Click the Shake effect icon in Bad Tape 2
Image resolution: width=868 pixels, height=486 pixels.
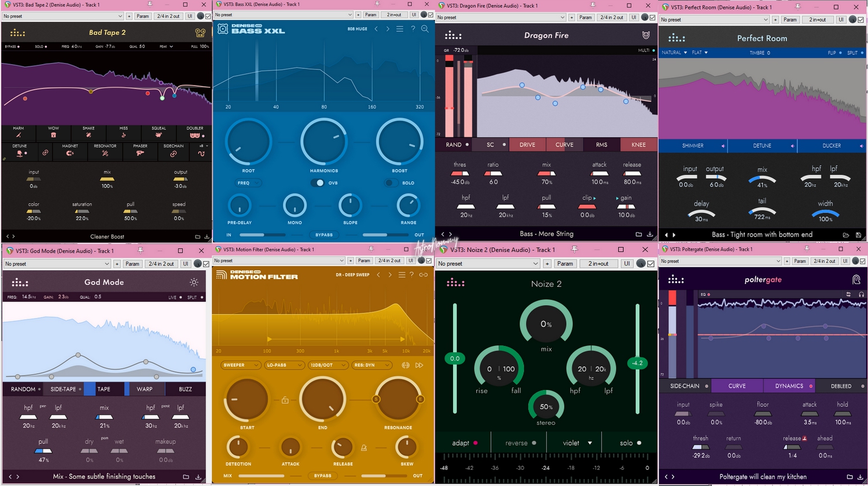[89, 135]
